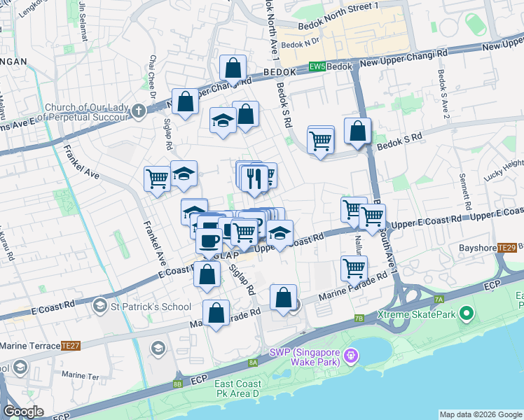
Task: Click the Bayshore station name
Action: click(478, 248)
